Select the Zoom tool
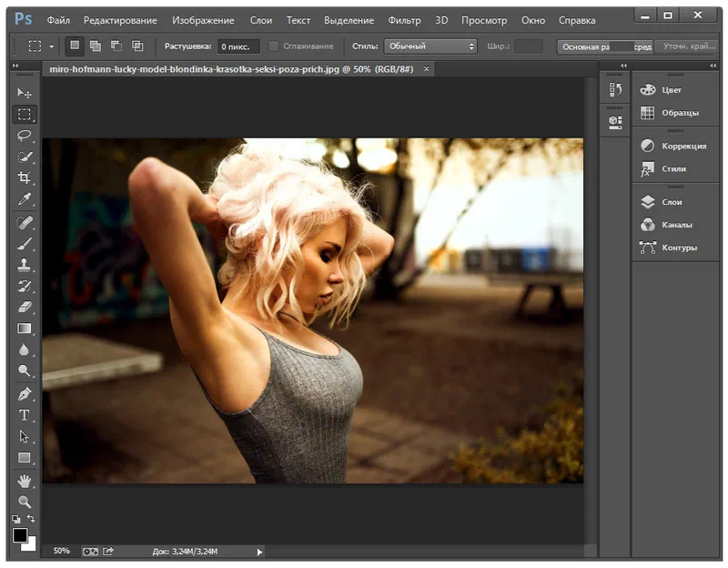Viewport: 728px width, 568px height. tap(25, 502)
